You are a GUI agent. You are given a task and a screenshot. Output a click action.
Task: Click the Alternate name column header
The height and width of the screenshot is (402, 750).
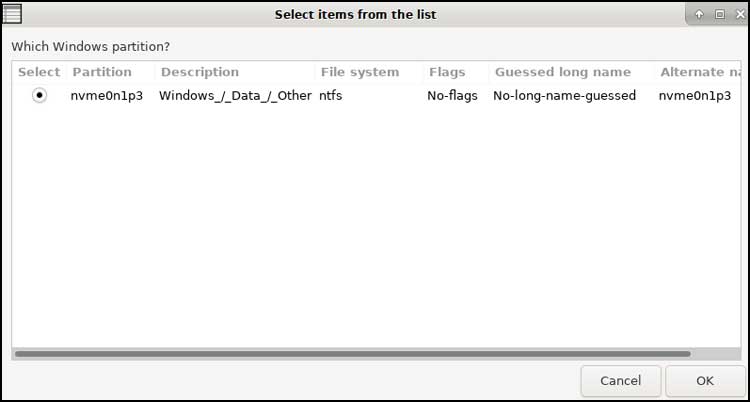click(x=700, y=72)
